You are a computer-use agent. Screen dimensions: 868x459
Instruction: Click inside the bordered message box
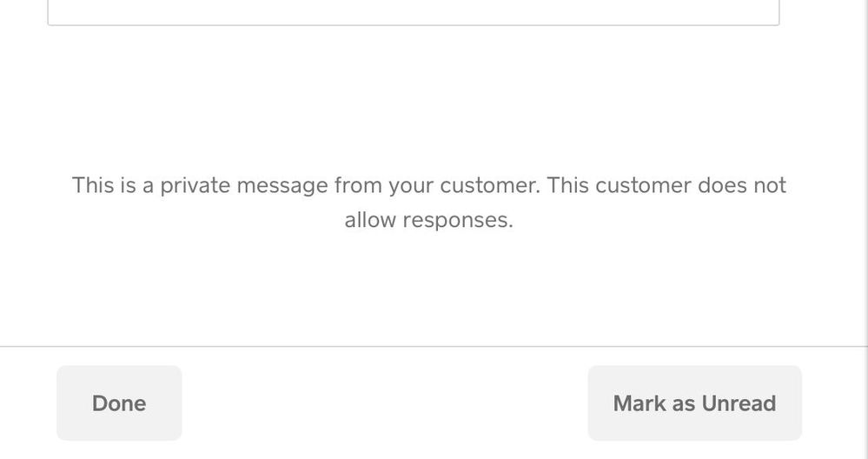[413, 10]
